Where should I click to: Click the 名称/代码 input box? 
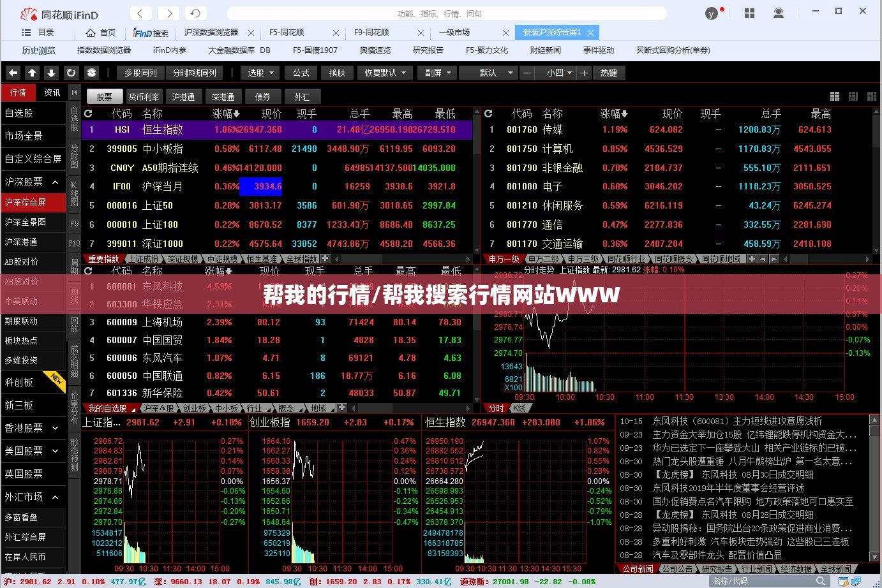(x=761, y=581)
